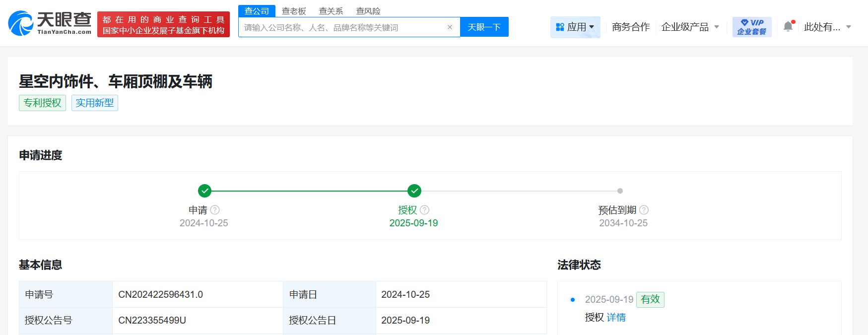Click the 商务合作 link

[631, 27]
